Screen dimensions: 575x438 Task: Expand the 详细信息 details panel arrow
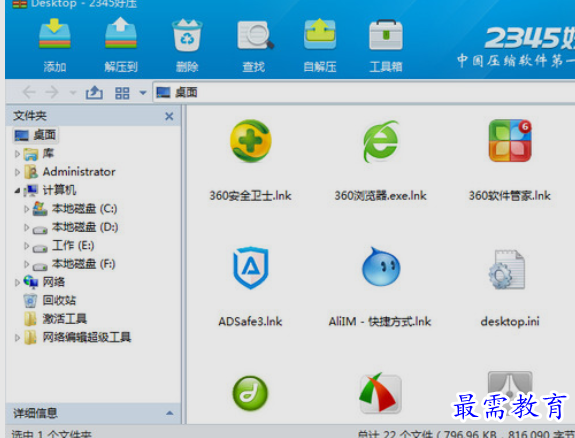click(169, 413)
